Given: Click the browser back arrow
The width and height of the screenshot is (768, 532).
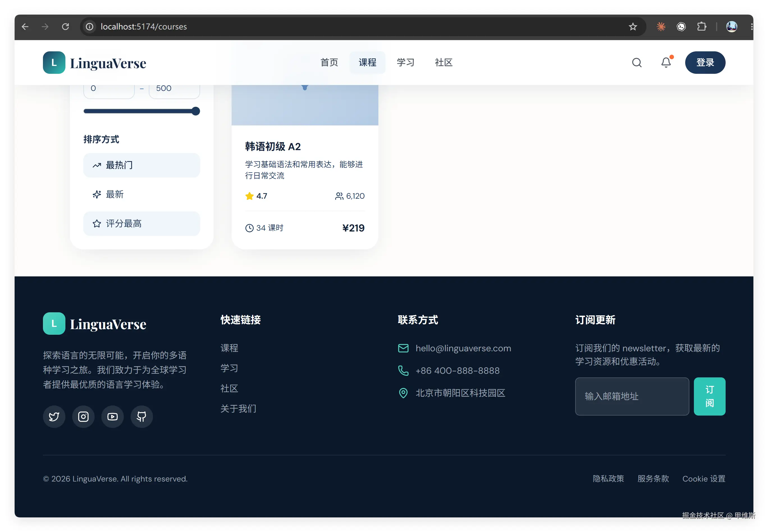Looking at the screenshot, I should tap(25, 27).
